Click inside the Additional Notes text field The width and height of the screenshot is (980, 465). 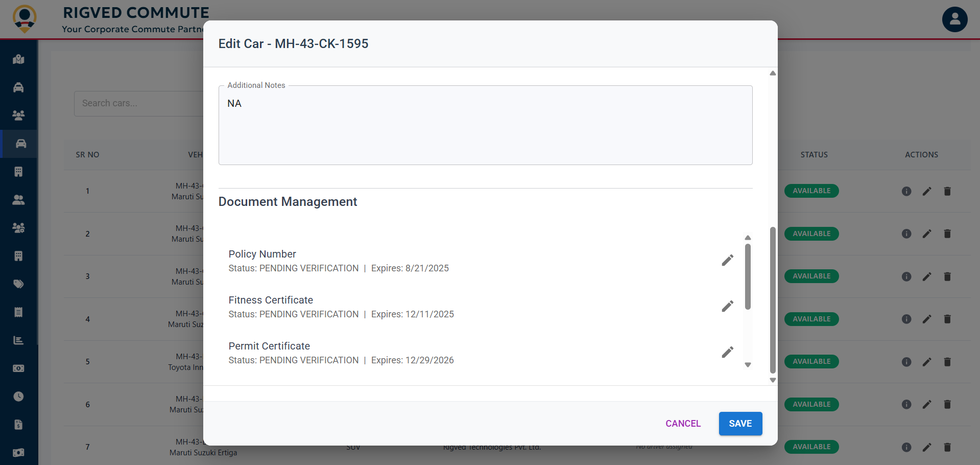pyautogui.click(x=485, y=125)
